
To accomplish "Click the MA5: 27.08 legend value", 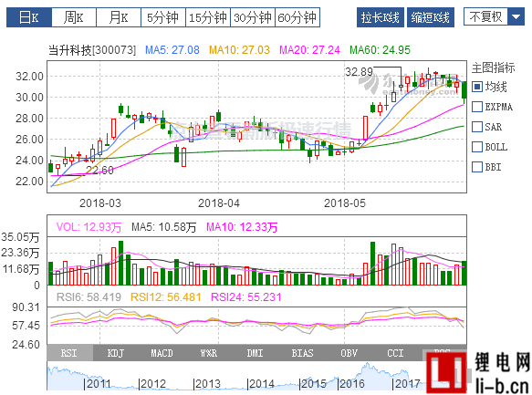I will click(172, 50).
